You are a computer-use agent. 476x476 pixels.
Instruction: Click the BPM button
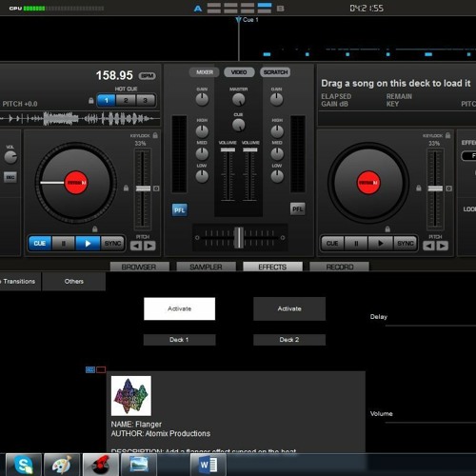point(148,76)
